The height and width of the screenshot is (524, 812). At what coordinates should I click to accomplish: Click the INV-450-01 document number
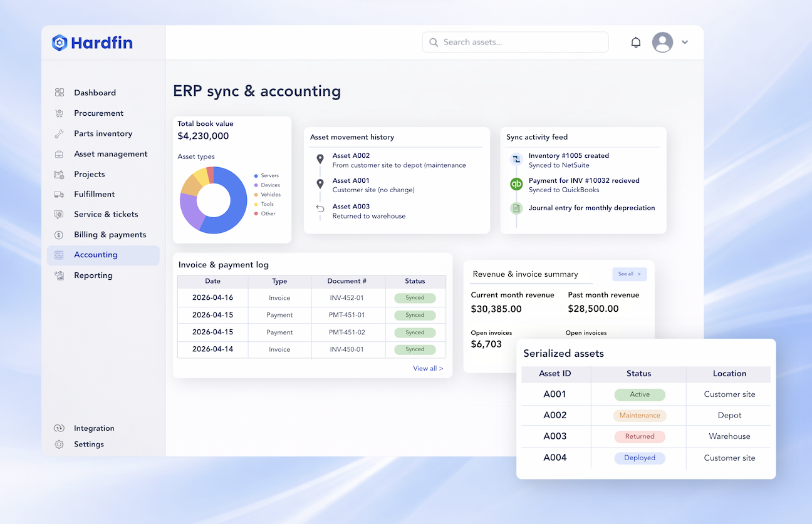point(346,349)
